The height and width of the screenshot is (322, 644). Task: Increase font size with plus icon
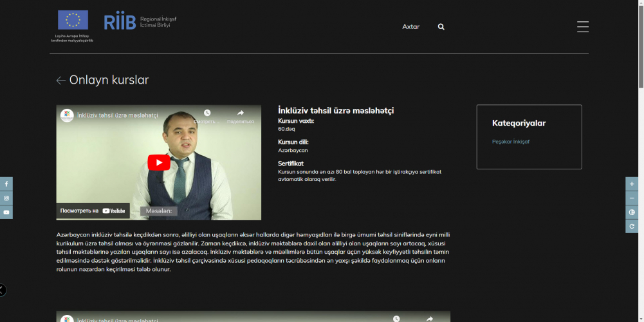coord(632,184)
